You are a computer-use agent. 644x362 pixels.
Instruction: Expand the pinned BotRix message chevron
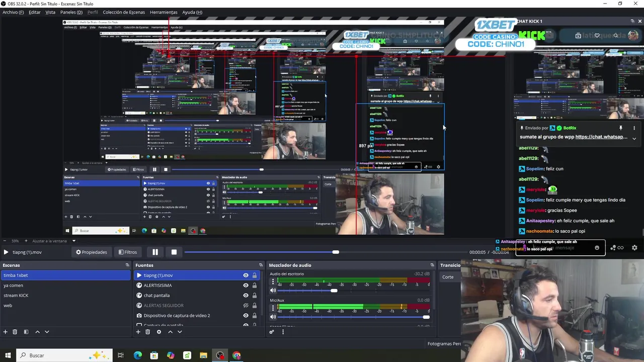coord(634,139)
